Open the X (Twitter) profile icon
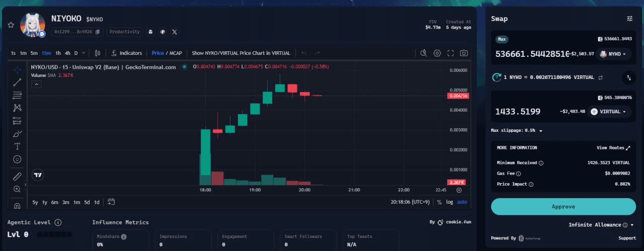 tap(175, 32)
